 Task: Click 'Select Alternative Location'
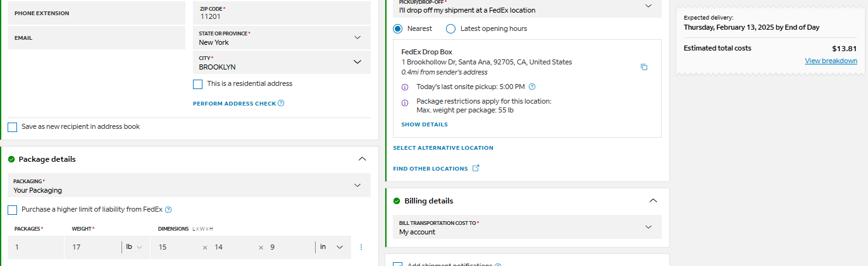pos(443,148)
